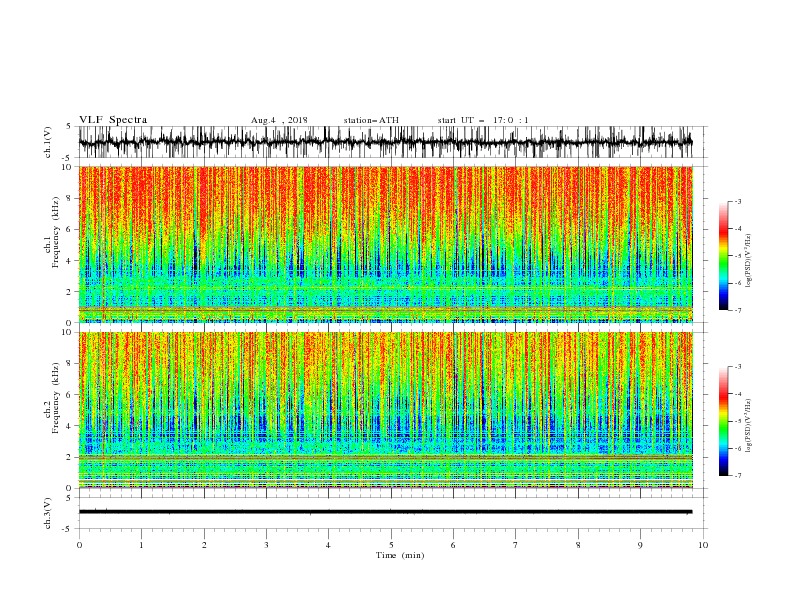Click the "-4" label on ch.2 colorbar

pyautogui.click(x=738, y=394)
